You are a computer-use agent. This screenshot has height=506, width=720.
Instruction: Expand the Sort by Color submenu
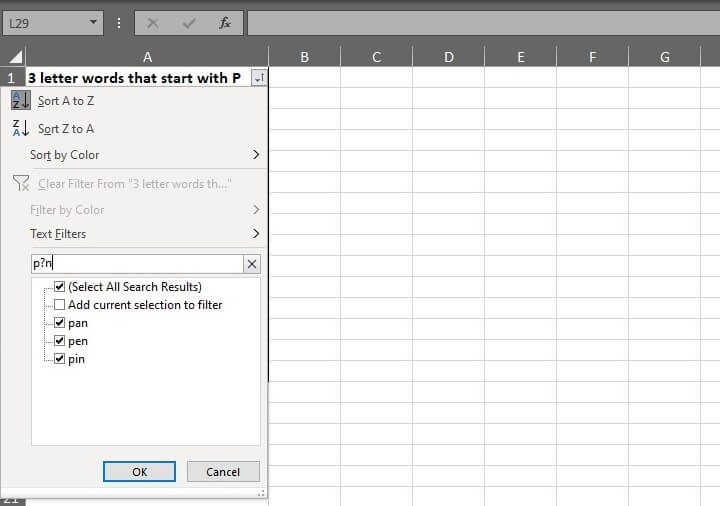[x=255, y=155]
